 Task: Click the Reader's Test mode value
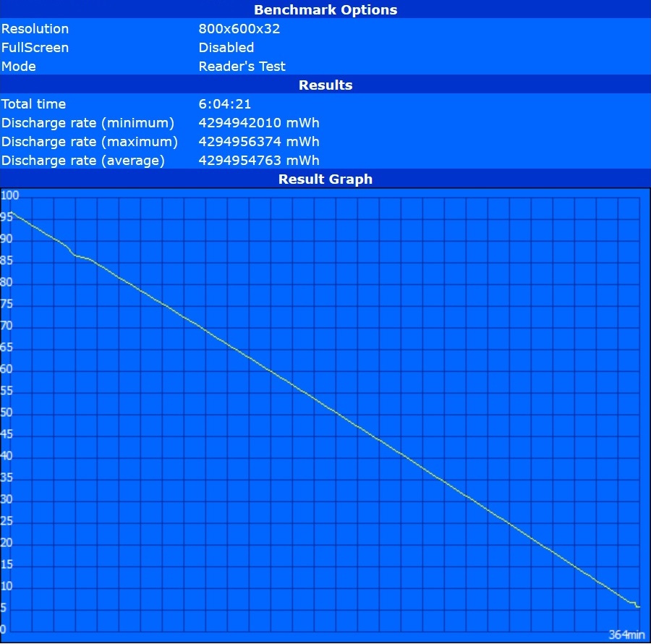[242, 67]
